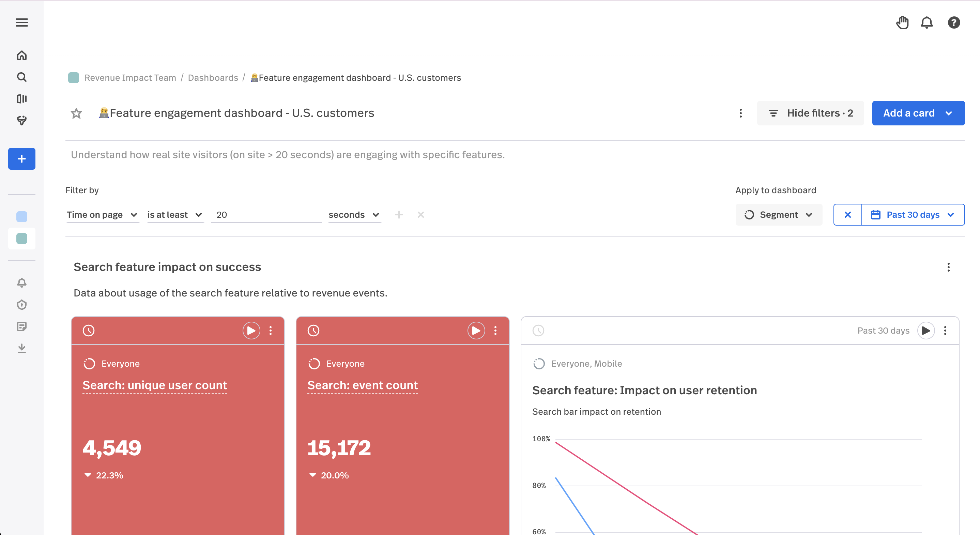The height and width of the screenshot is (535, 980).
Task: Click the blue plus button to create new
Action: (22, 159)
